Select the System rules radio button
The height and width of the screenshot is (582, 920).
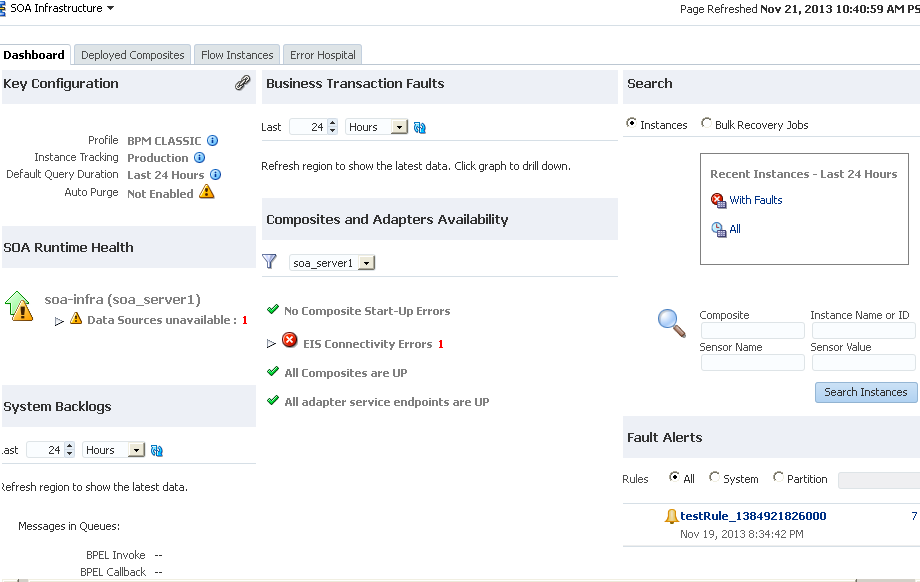[x=714, y=478]
